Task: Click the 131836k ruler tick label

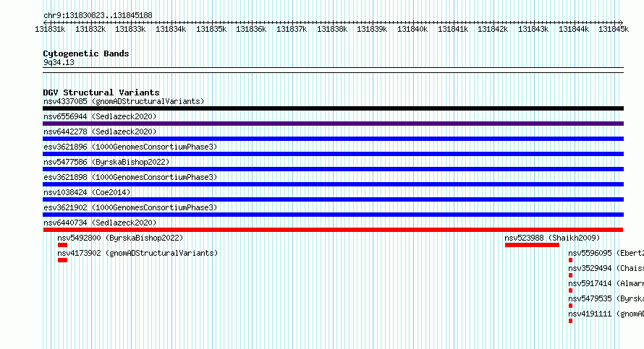Action: point(251,29)
